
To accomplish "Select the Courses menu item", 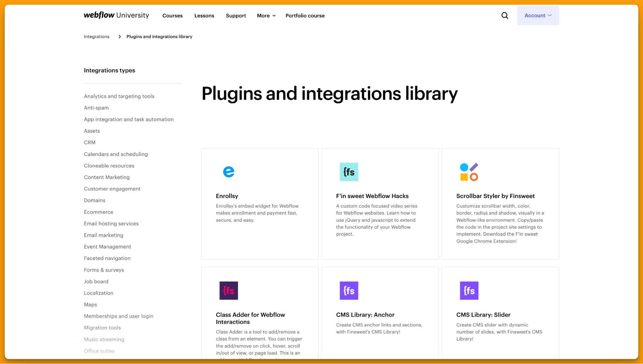I will [172, 15].
